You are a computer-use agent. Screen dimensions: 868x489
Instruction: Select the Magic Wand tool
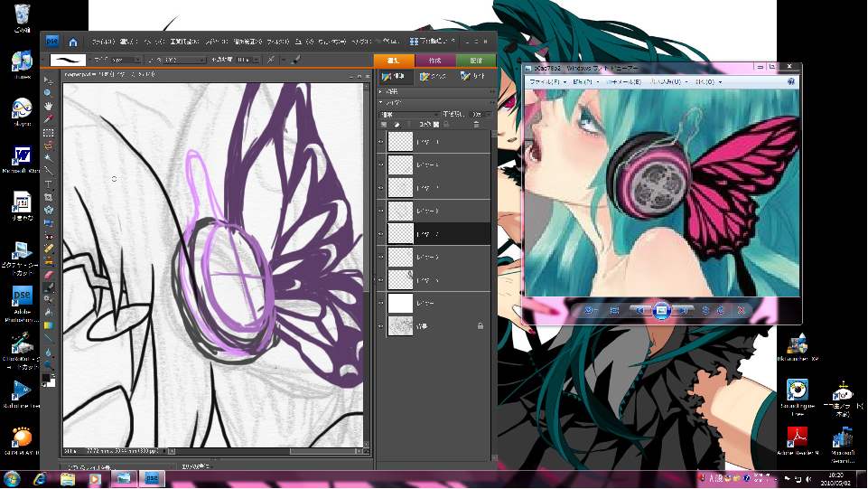(48, 158)
